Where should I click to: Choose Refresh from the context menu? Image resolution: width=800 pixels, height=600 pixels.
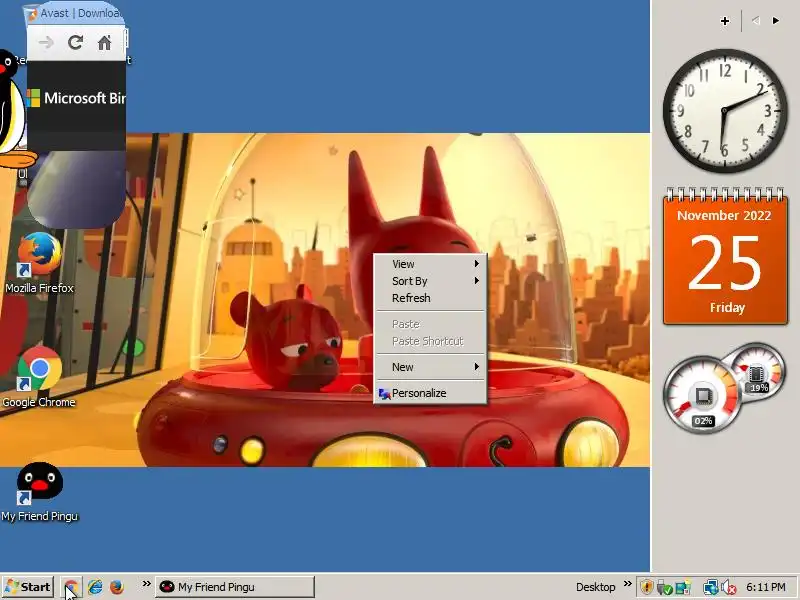click(431, 298)
